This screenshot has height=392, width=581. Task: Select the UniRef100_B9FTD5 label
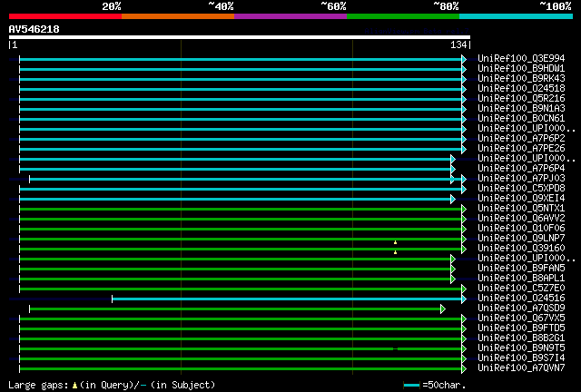521,328
